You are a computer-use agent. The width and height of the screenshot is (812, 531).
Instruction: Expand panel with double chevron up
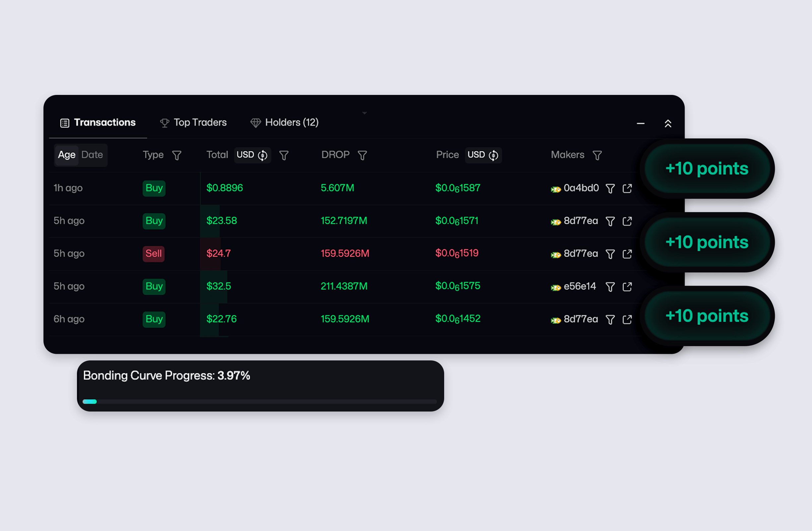tap(668, 123)
